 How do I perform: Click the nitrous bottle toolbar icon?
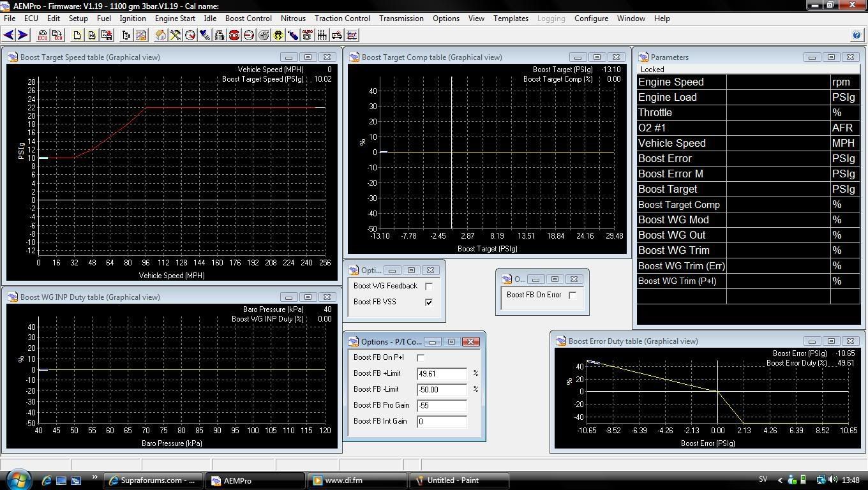293,35
